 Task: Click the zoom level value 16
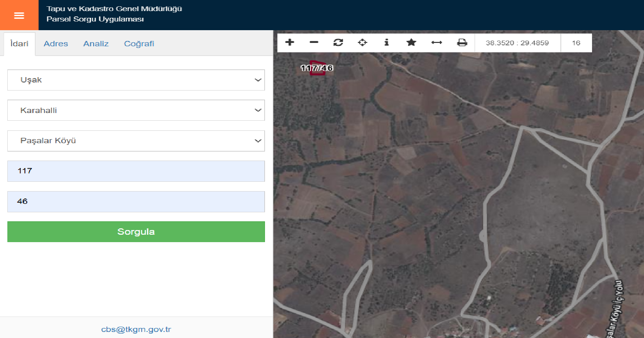(x=576, y=43)
